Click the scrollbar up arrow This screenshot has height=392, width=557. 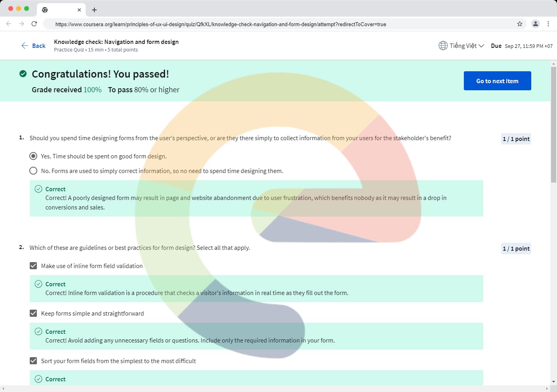pos(553,63)
